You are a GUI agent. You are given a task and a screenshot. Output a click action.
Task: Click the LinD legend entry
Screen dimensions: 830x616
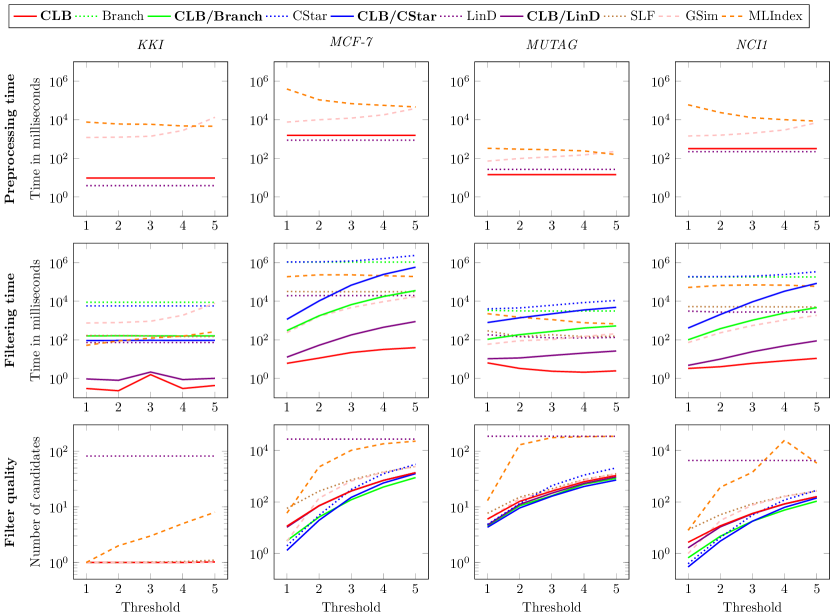(x=484, y=17)
